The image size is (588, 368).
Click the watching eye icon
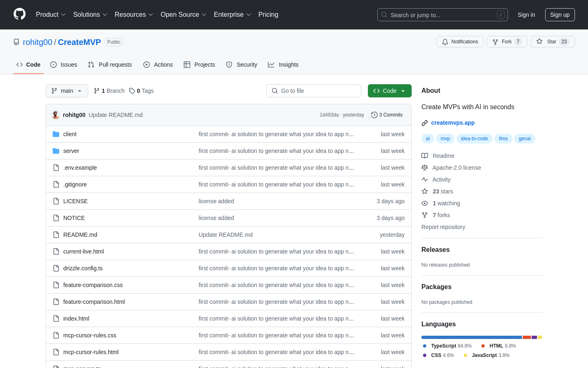click(x=425, y=203)
